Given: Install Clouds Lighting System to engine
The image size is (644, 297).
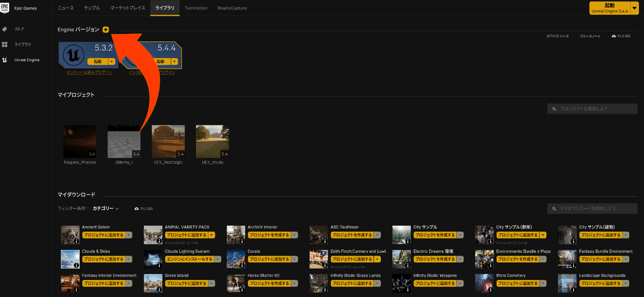Looking at the screenshot, I should click(190, 259).
